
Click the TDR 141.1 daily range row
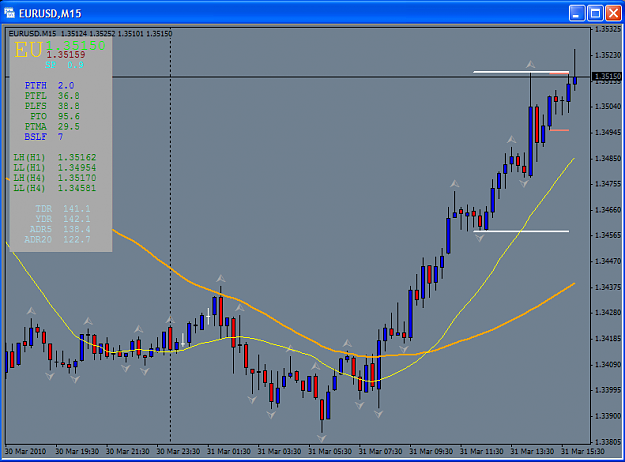tap(63, 209)
